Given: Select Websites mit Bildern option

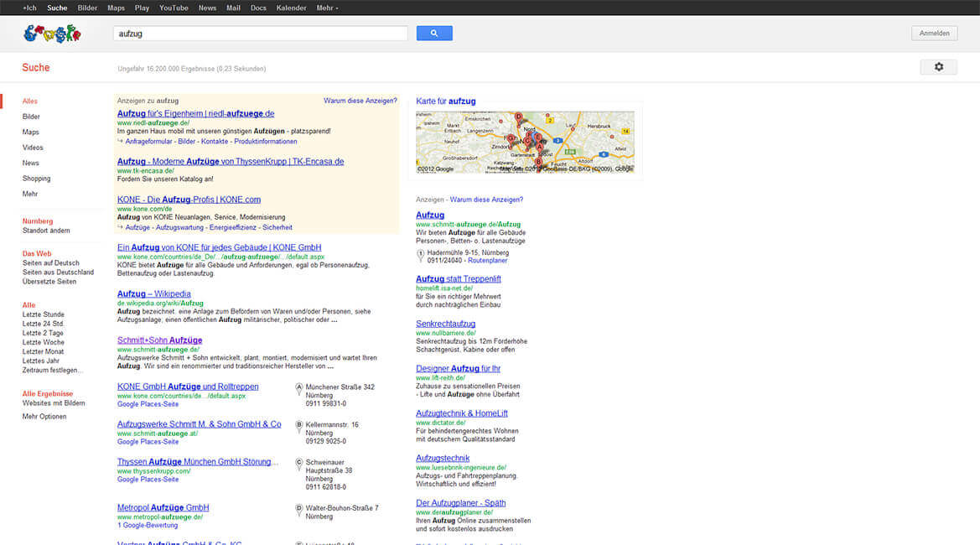Looking at the screenshot, I should tap(54, 403).
